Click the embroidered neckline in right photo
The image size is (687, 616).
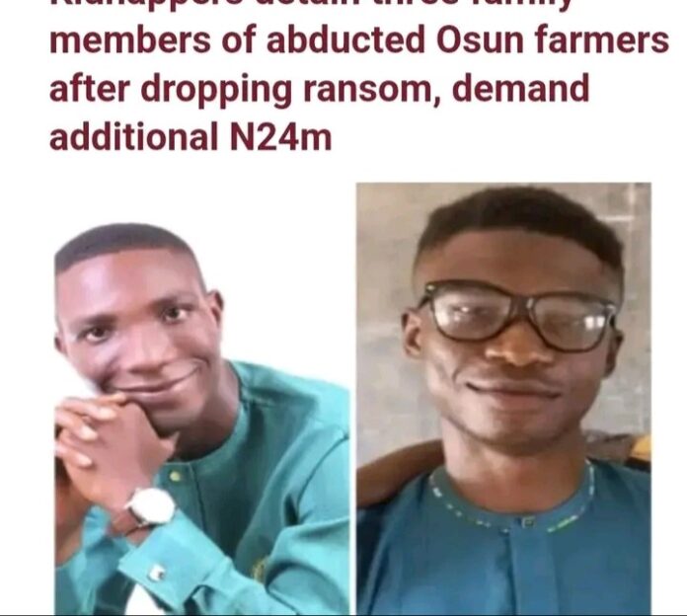[x=513, y=500]
